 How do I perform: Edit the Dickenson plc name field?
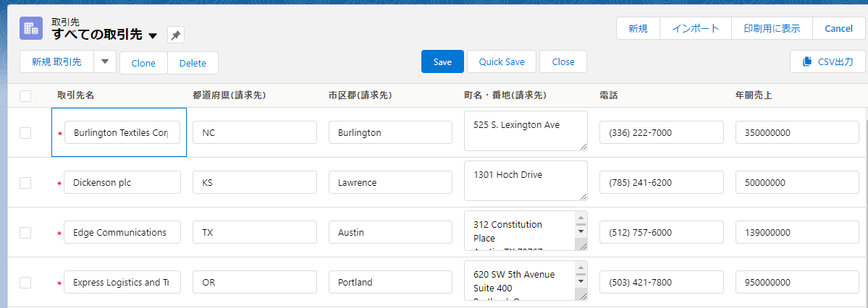coord(122,182)
